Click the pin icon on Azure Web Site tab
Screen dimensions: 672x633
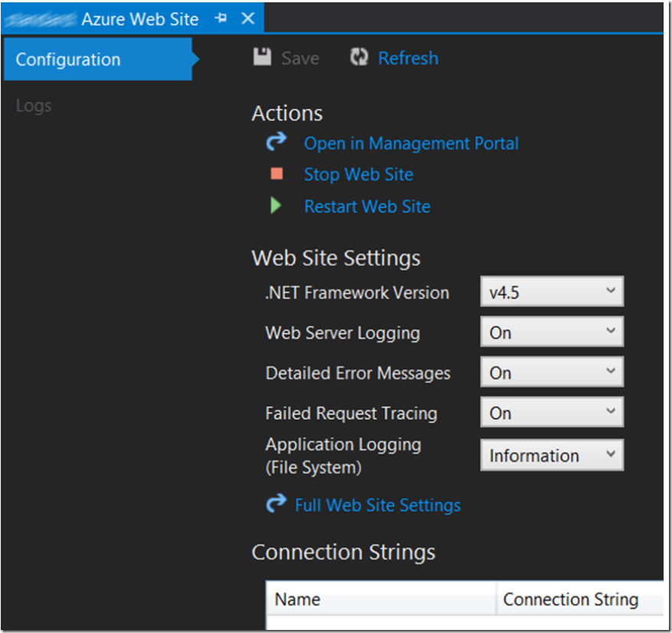coord(220,18)
